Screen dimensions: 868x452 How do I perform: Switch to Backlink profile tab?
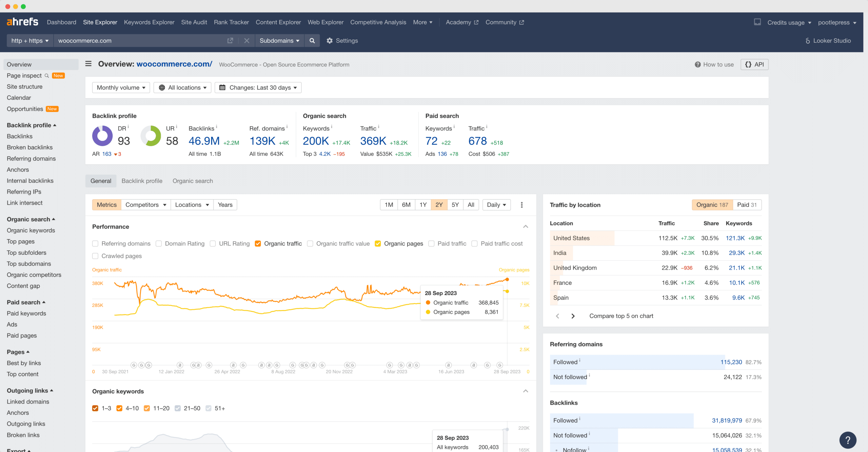(x=142, y=181)
